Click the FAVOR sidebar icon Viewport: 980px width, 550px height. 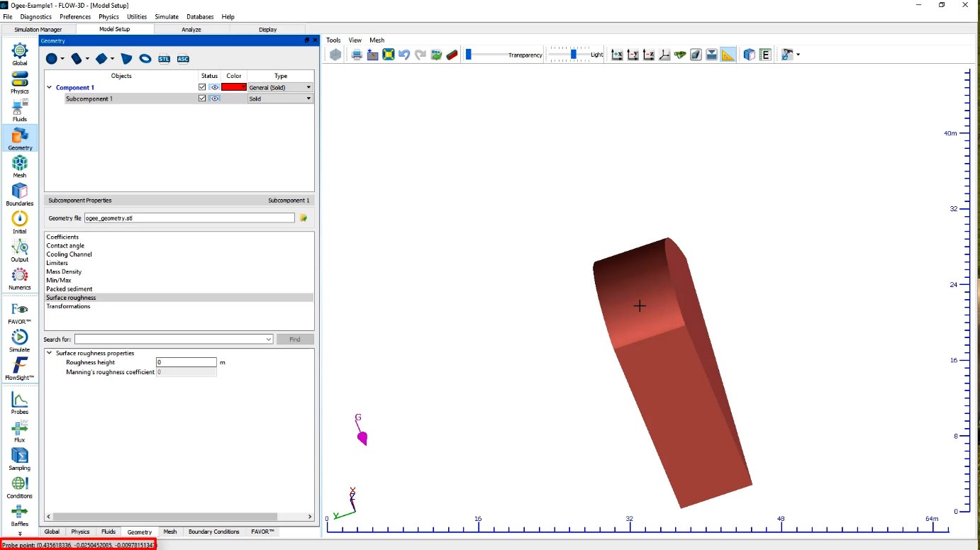tap(20, 312)
